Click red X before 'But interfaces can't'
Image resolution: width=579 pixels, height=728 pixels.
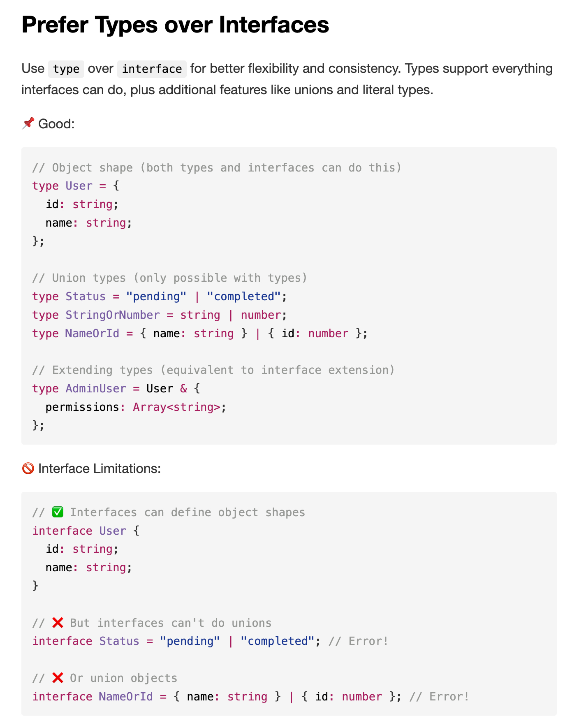point(58,623)
